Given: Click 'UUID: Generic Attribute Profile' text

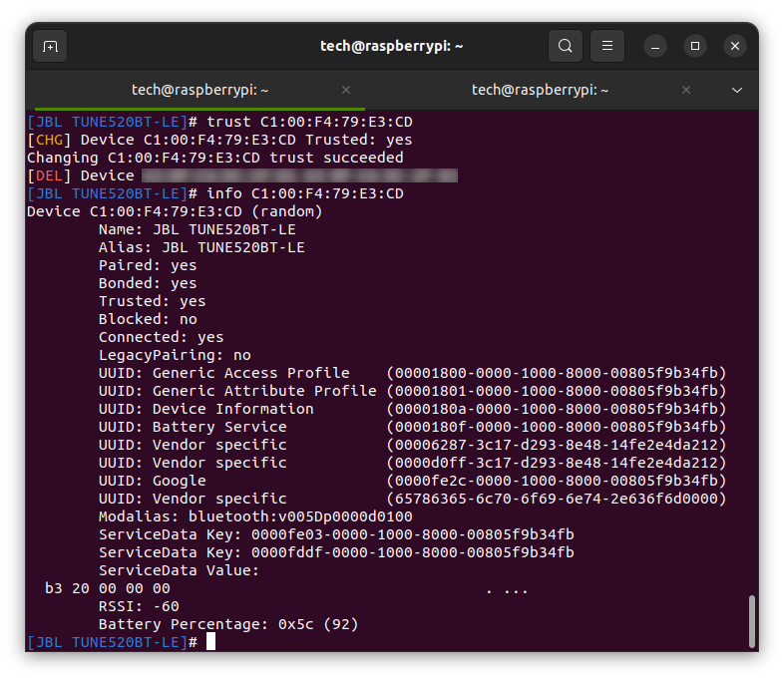Looking at the screenshot, I should click(237, 391).
